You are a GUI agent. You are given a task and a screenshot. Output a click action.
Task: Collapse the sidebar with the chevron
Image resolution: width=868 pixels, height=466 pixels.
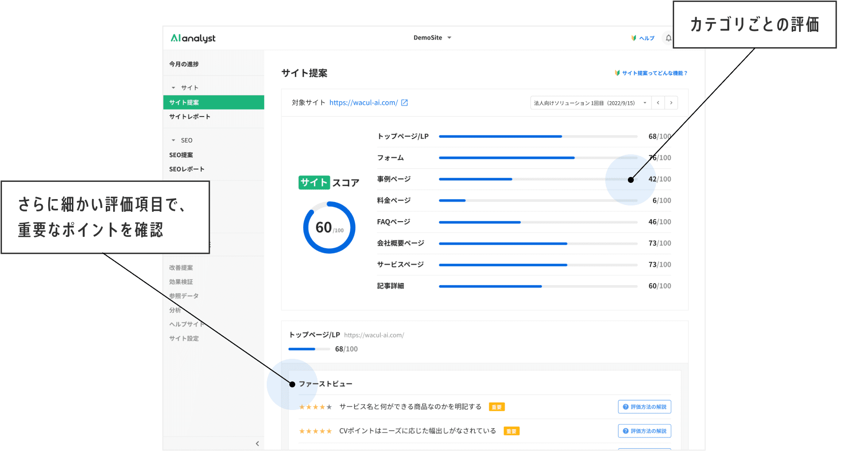(257, 444)
